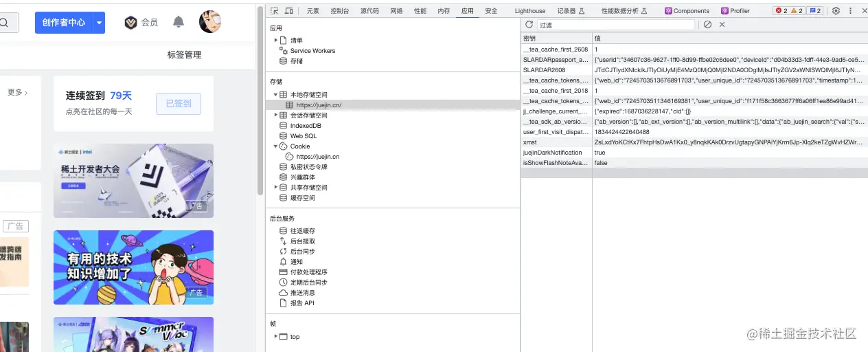Open the 性能数据分析 tab
The width and height of the screenshot is (868, 352).
[624, 11]
